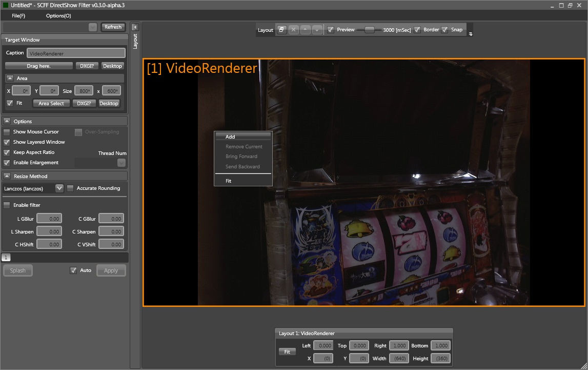Click the Area Y input field

(49, 91)
